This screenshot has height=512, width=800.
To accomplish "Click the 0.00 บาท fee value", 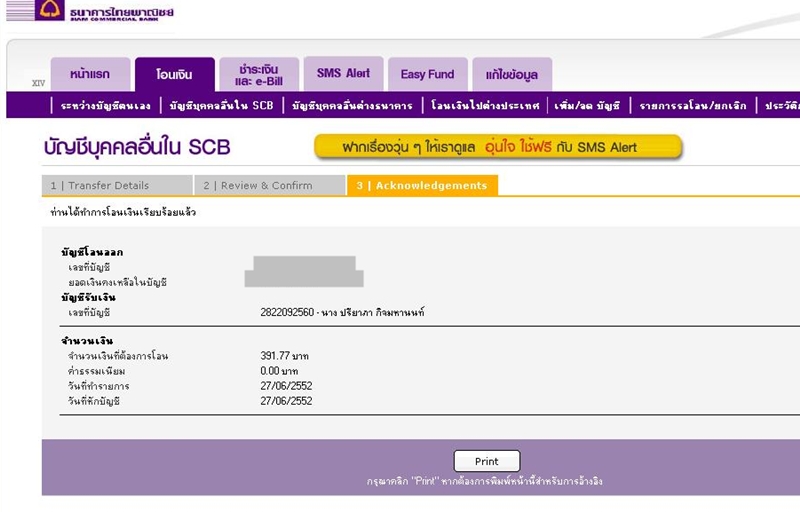I will click(279, 371).
